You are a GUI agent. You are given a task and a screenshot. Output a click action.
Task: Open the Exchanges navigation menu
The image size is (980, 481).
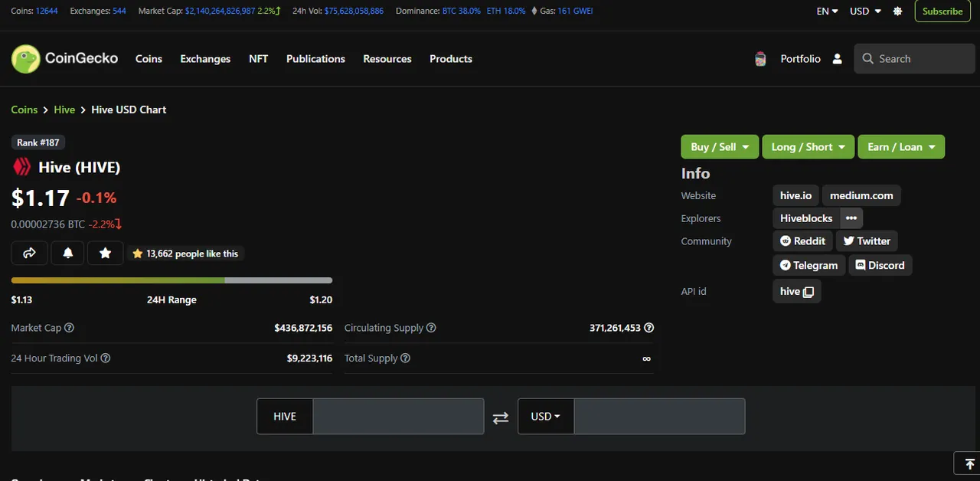click(x=205, y=59)
